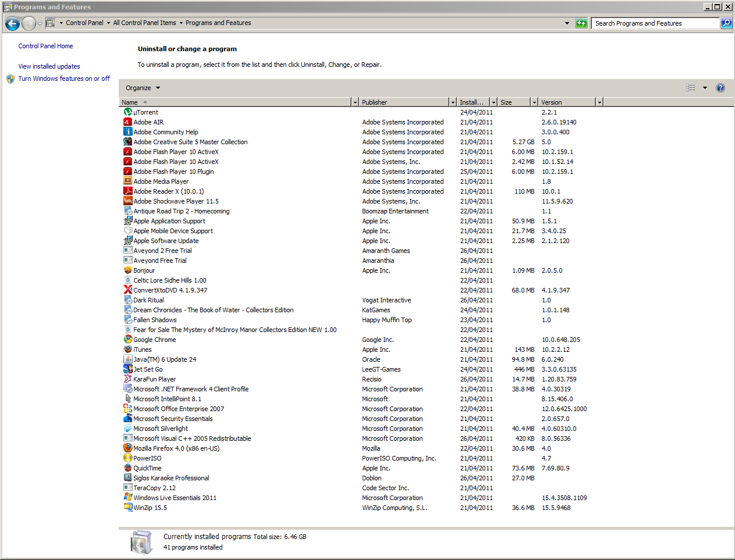This screenshot has width=735, height=560.
Task: Click the Windows Live Essentials icon
Action: coord(128,498)
